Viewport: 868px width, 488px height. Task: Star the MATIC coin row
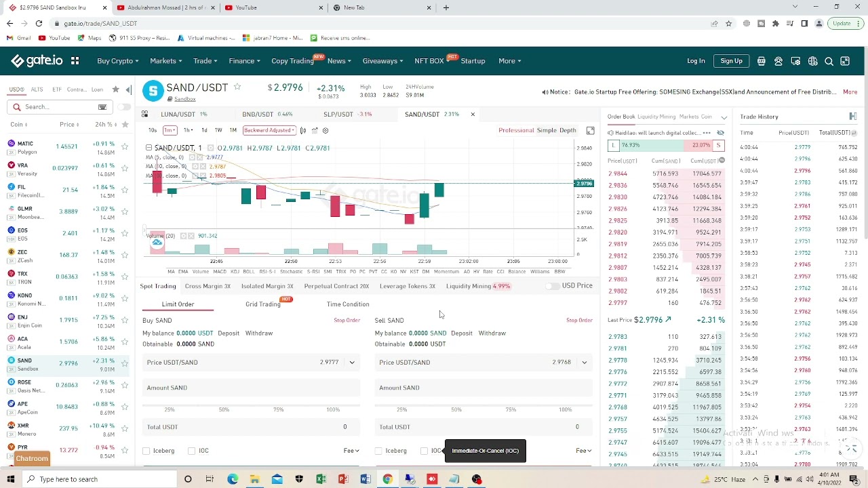point(125,147)
